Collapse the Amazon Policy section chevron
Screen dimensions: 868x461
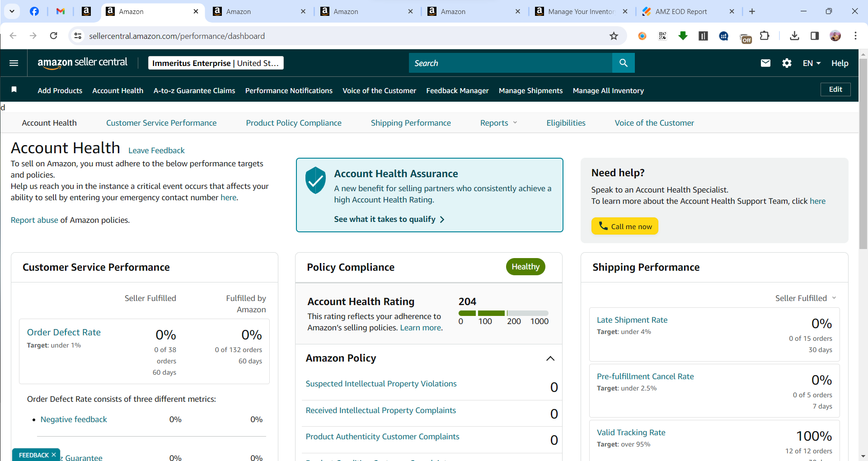pos(550,358)
